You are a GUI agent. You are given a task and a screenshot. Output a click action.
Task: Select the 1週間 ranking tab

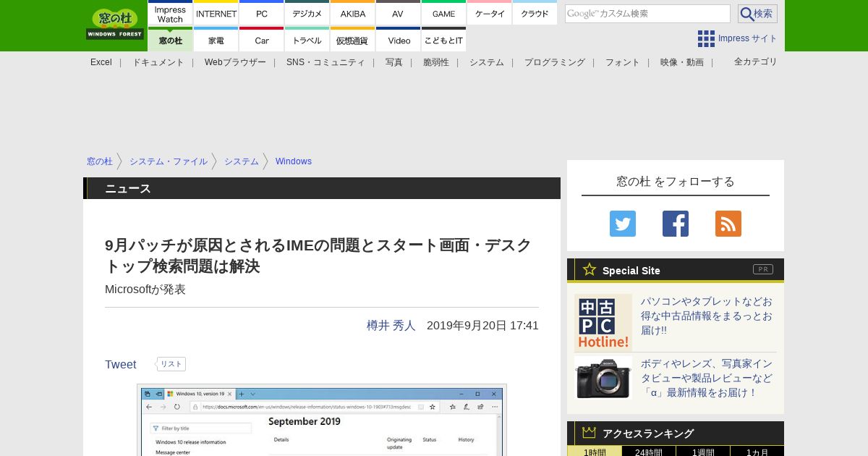pyautogui.click(x=703, y=451)
